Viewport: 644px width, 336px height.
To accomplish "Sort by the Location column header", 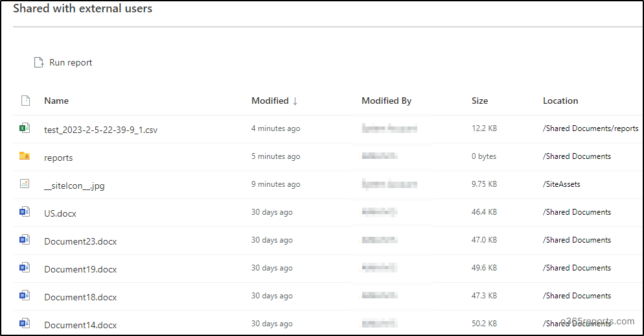I will click(x=560, y=101).
